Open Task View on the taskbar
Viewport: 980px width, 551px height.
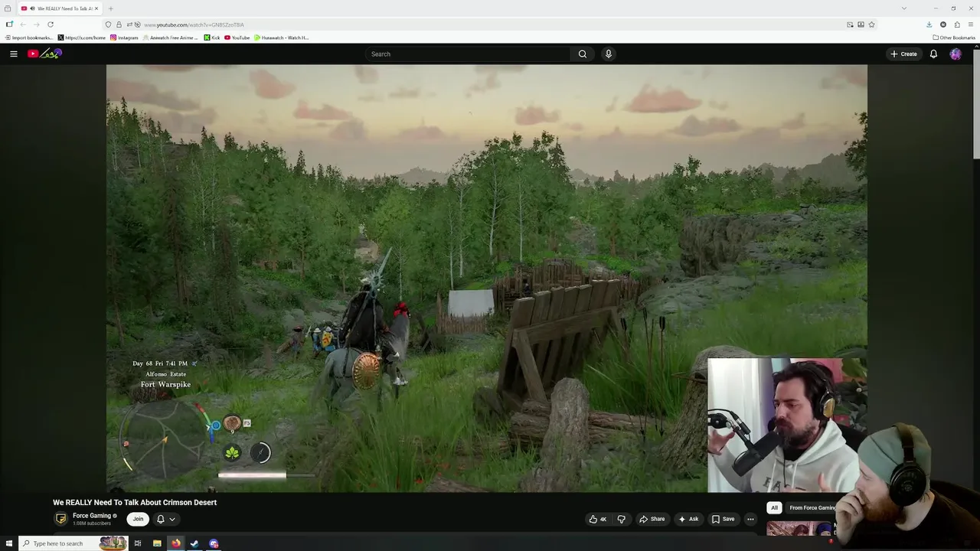138,543
